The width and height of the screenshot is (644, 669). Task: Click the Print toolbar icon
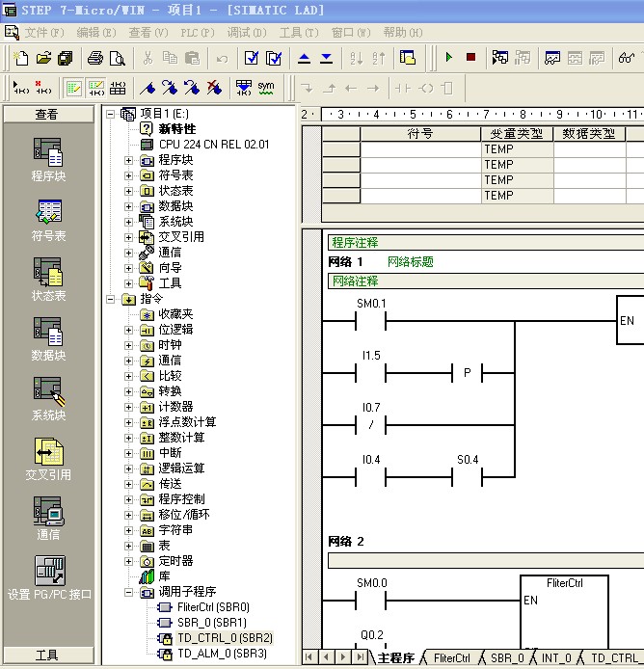point(95,58)
